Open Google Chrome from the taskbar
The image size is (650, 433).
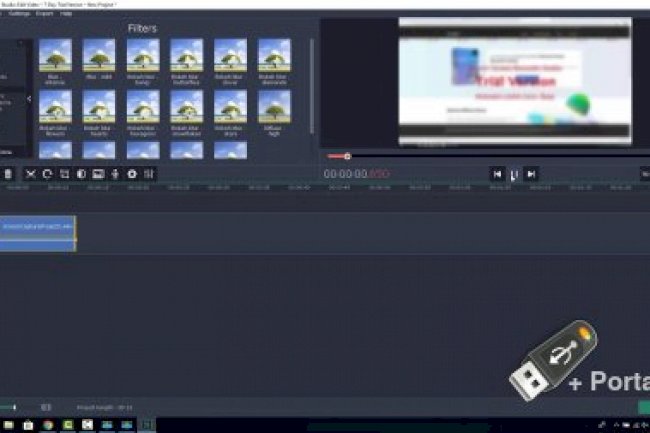click(x=48, y=425)
